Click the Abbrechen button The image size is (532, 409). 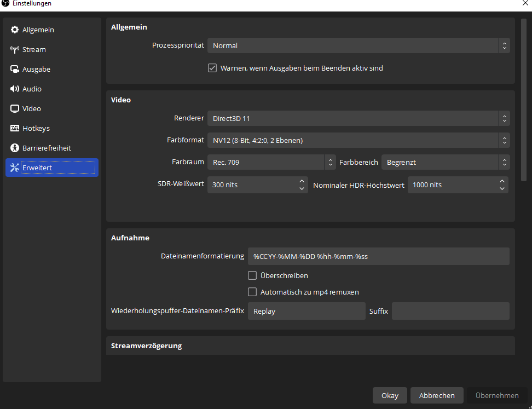click(x=437, y=395)
